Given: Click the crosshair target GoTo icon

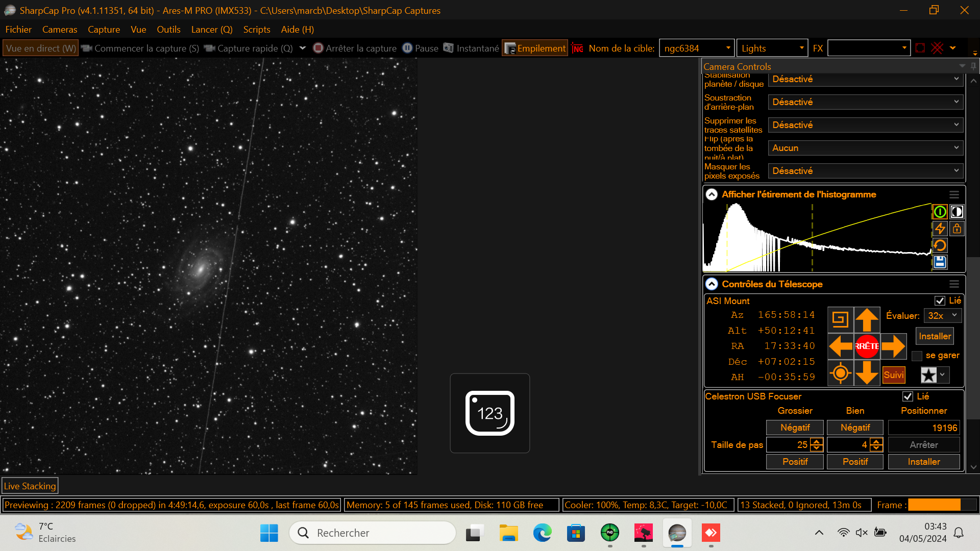Looking at the screenshot, I should (840, 373).
